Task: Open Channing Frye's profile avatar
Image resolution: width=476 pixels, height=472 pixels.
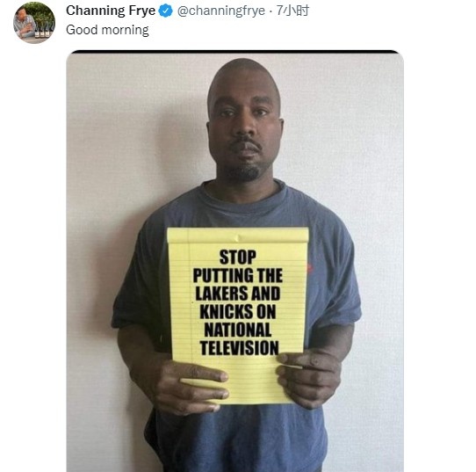Action: [x=34, y=23]
